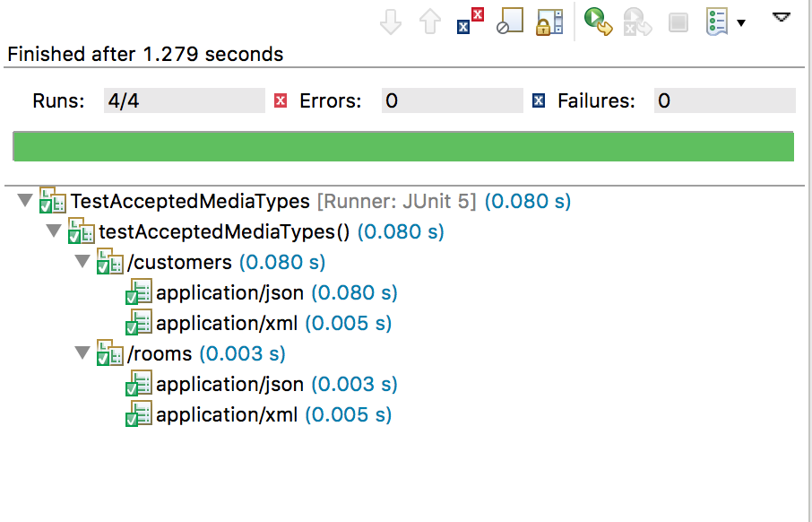The width and height of the screenshot is (812, 522).
Task: Click the Next Failed Test arrow icon
Action: click(x=391, y=22)
